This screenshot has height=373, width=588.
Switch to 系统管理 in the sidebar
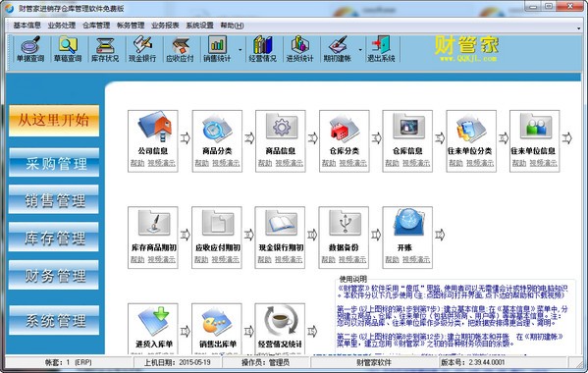[54, 321]
